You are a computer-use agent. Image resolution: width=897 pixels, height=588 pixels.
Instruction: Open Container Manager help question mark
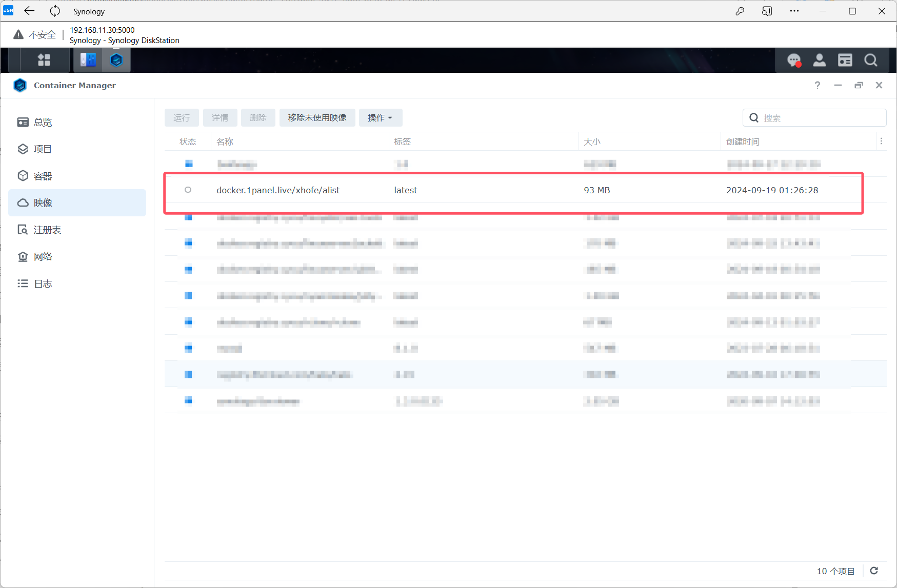click(x=818, y=85)
